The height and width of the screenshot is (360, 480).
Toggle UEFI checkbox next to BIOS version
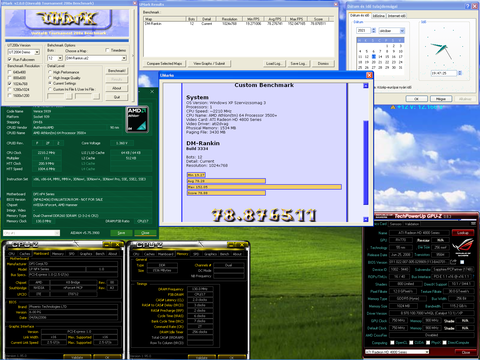tap(462, 262)
